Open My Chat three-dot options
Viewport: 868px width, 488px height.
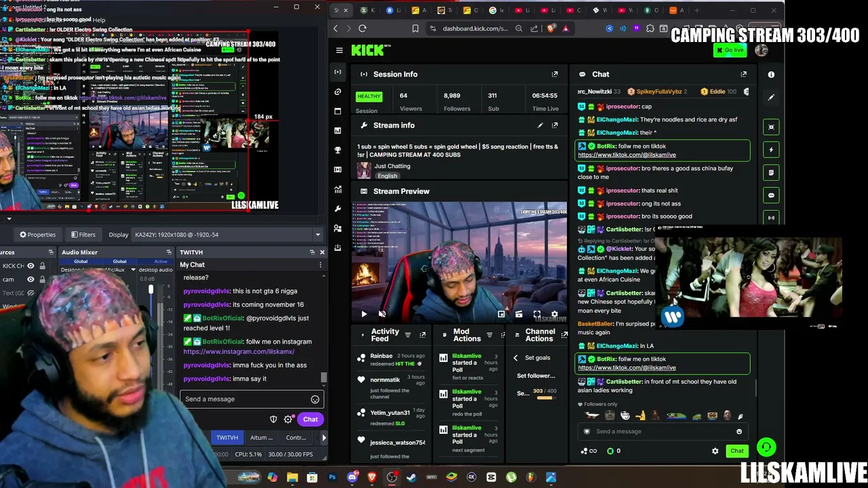[x=320, y=265]
